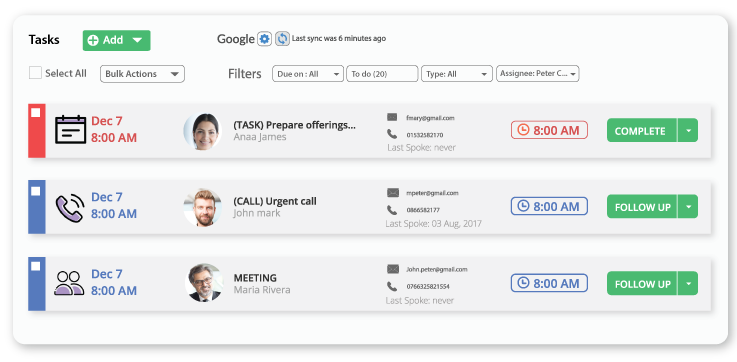This screenshot has height=362, width=737.
Task: Check the box on the MEETING row
Action: 36,267
